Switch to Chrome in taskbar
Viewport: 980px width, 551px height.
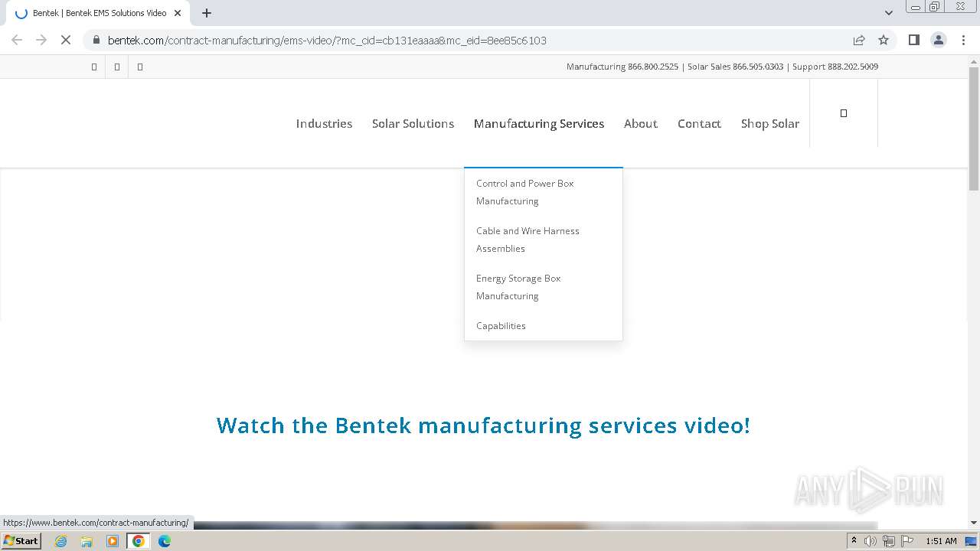click(x=138, y=541)
